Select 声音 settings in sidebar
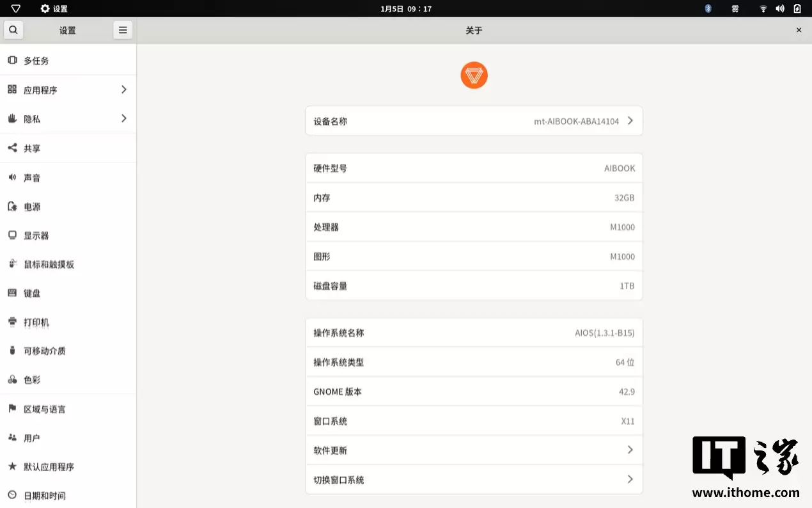This screenshot has height=508, width=812. [x=32, y=178]
